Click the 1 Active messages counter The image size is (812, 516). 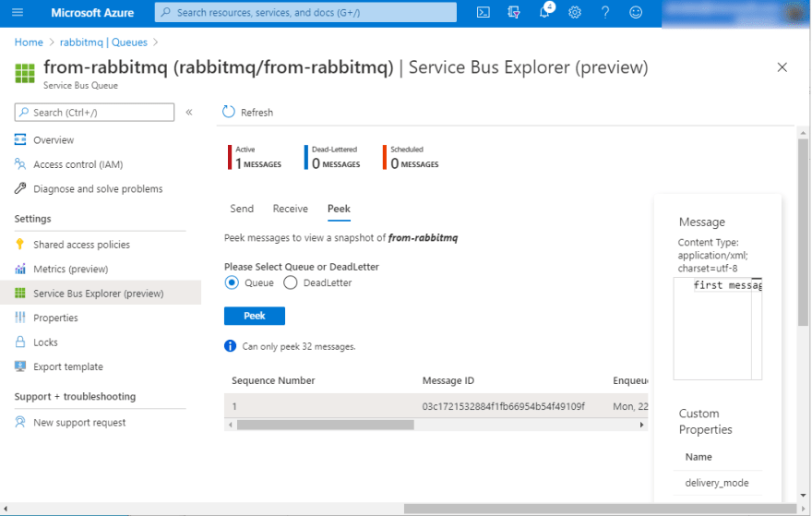(255, 158)
